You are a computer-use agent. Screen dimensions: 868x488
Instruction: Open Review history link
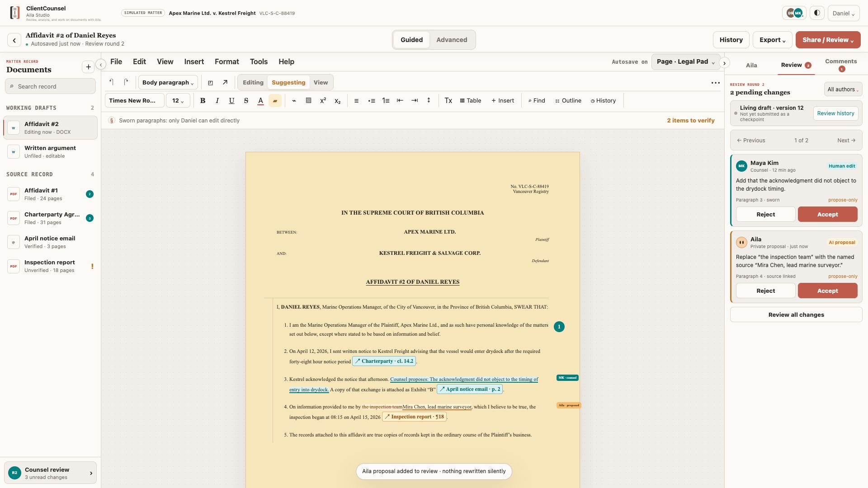coord(835,113)
